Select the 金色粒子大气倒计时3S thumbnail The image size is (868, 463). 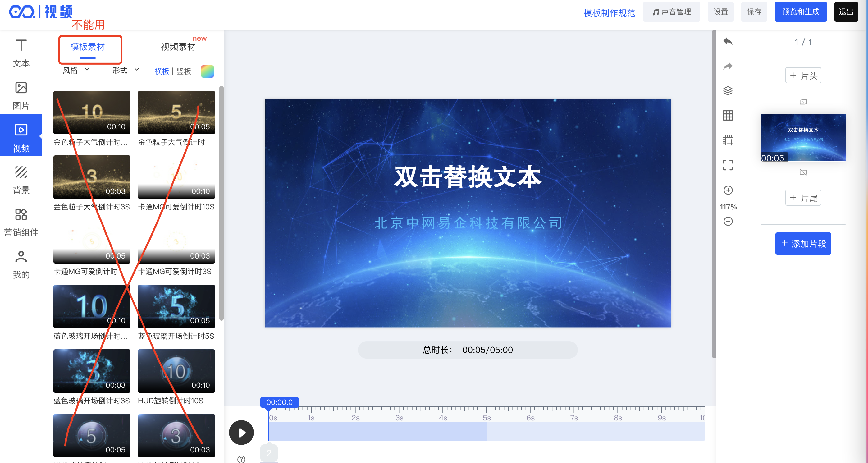92,177
